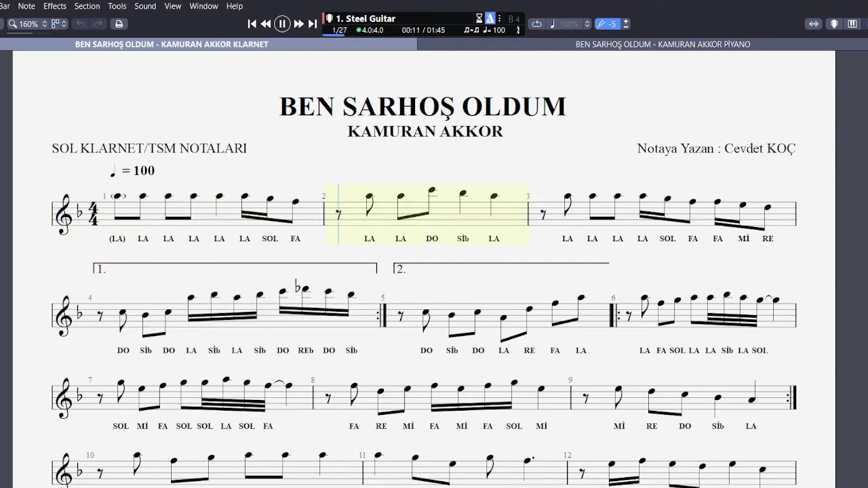Show the keyboard view
The width and height of the screenshot is (868, 488).
(854, 24)
